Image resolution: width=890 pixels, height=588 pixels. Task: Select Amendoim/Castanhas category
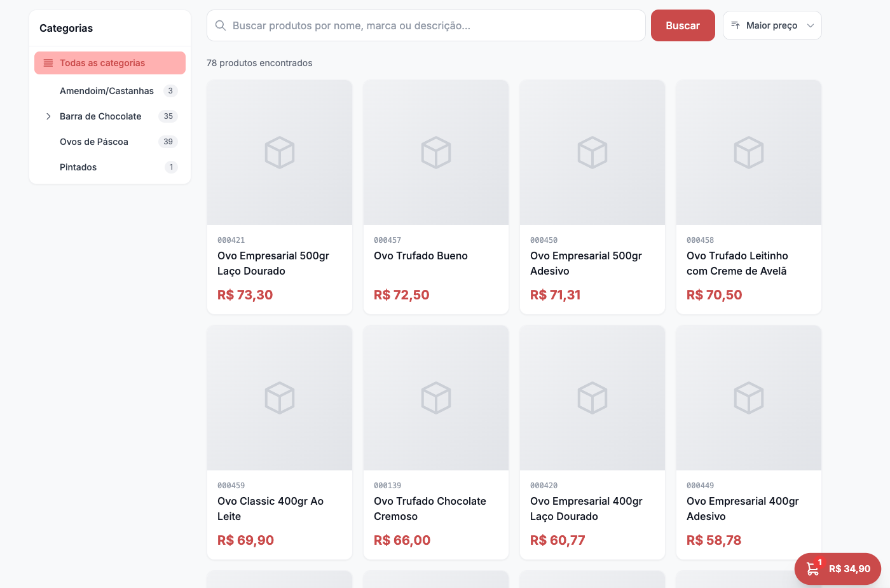pos(107,91)
